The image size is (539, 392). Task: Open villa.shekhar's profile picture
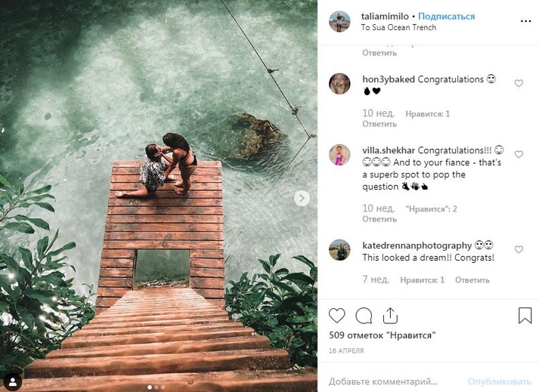tap(339, 154)
